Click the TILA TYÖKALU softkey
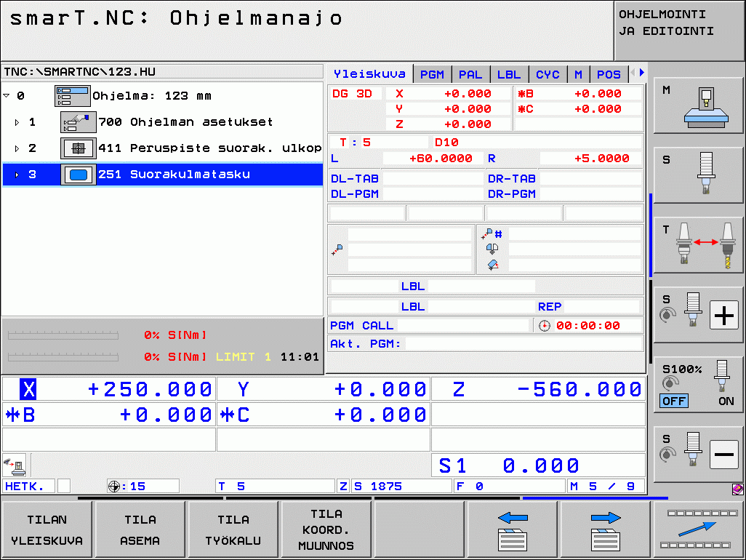Image resolution: width=746 pixels, height=560 pixels. tap(233, 529)
